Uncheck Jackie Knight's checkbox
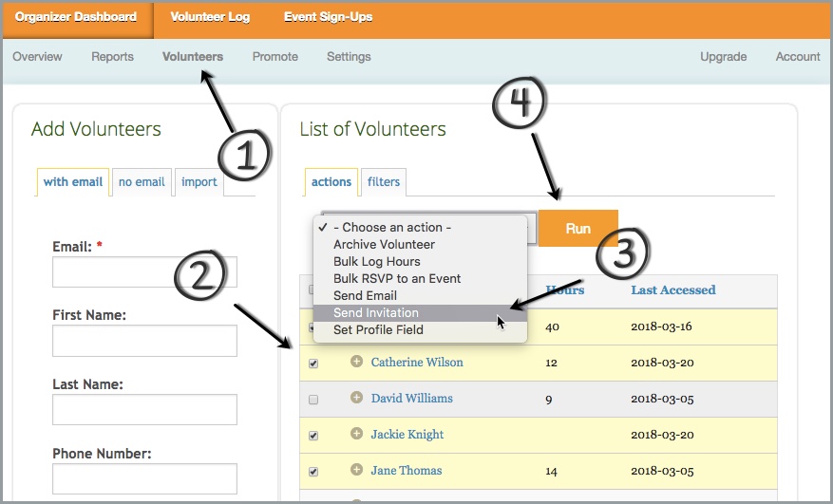Viewport: 833px width, 504px height. pyautogui.click(x=313, y=436)
